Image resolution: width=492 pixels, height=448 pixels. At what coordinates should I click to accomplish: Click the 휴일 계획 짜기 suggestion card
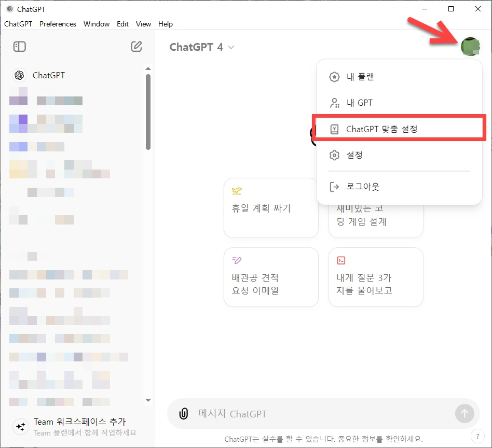pyautogui.click(x=271, y=208)
